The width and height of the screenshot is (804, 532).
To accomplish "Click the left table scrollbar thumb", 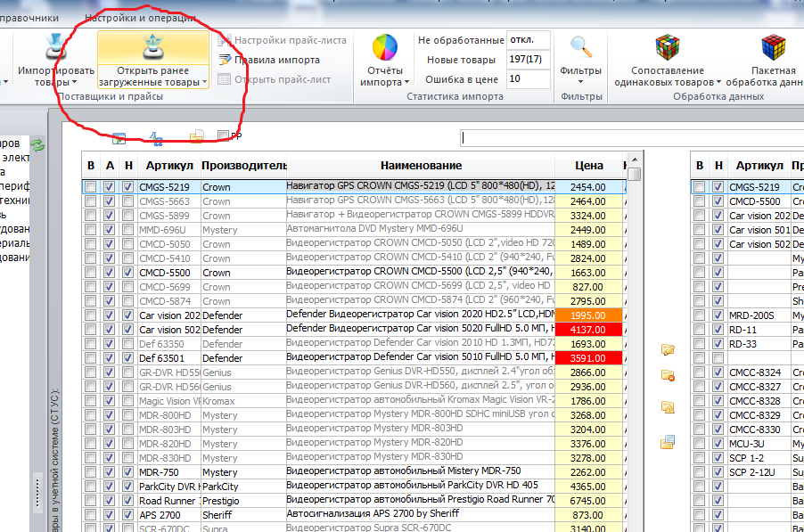I will [x=635, y=175].
